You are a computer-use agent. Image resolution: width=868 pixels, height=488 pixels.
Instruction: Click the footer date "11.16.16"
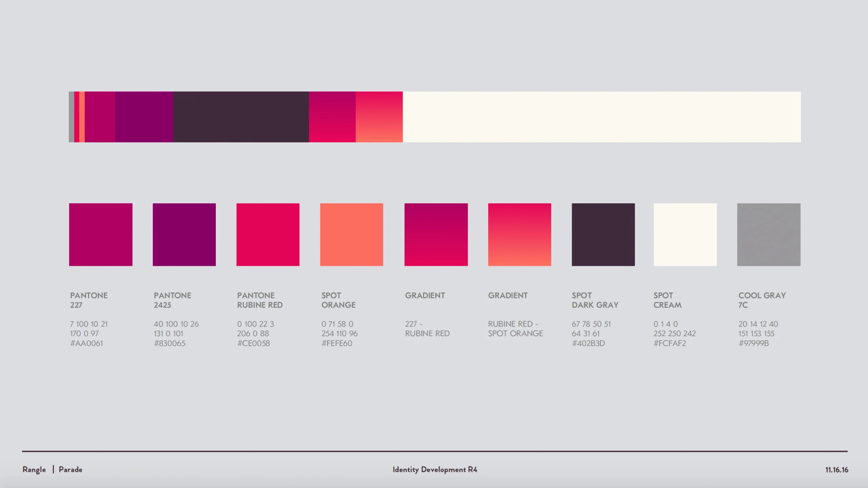tap(837, 470)
